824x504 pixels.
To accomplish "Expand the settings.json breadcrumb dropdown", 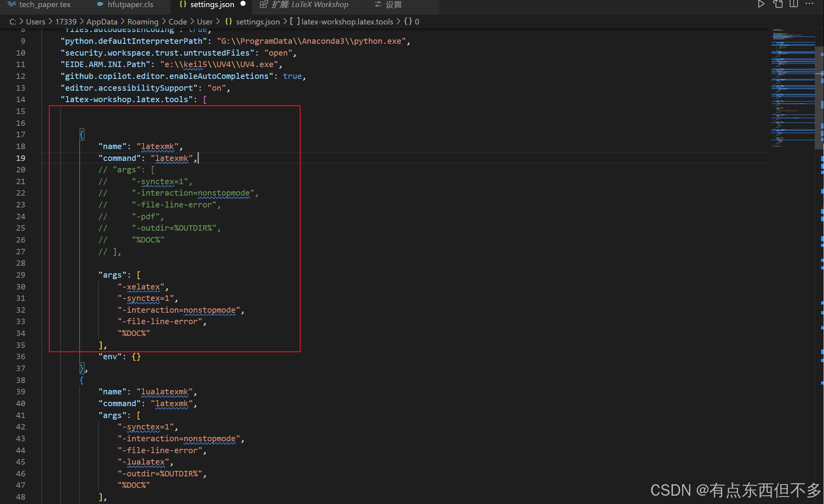I will coord(258,22).
